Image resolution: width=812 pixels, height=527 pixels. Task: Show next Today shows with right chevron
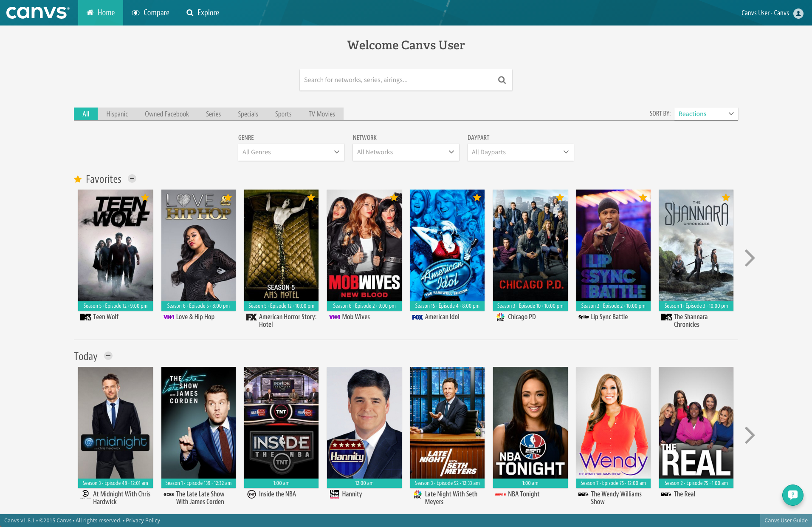click(x=750, y=435)
